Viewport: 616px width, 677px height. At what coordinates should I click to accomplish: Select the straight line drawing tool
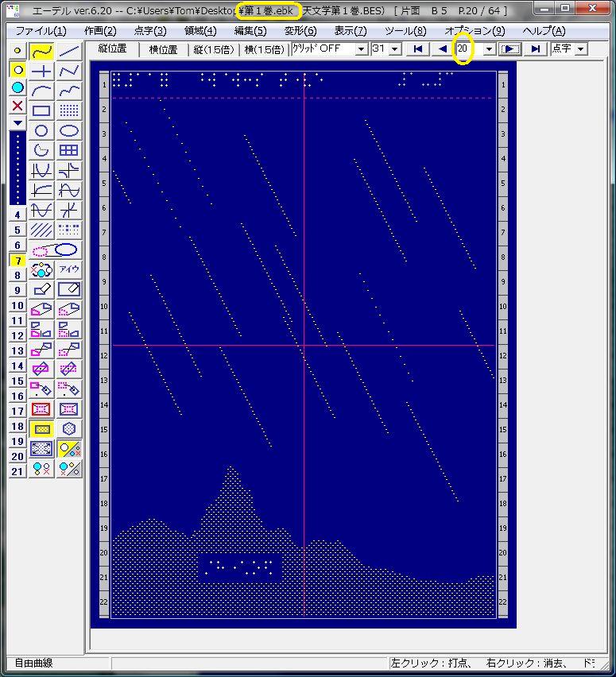point(69,52)
